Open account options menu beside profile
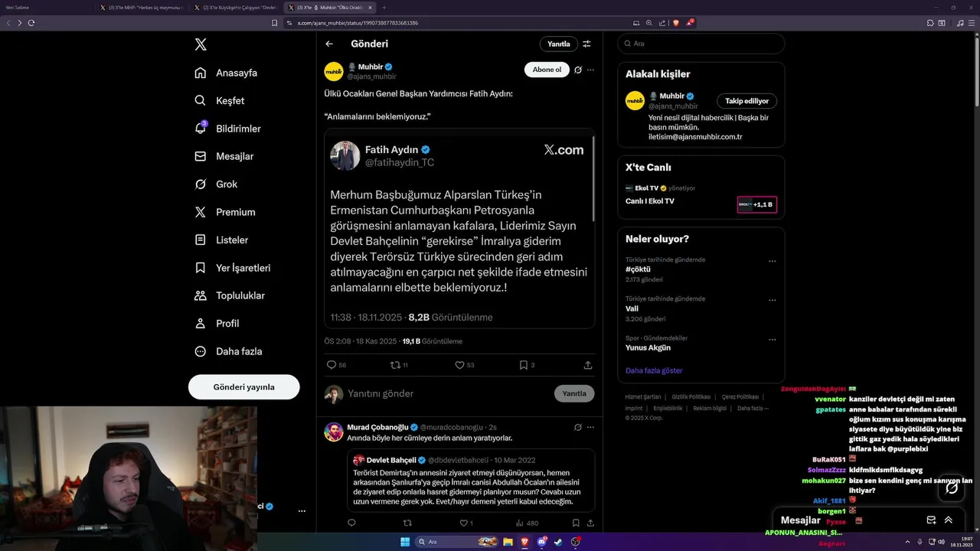This screenshot has height=551, width=980. pyautogui.click(x=302, y=510)
